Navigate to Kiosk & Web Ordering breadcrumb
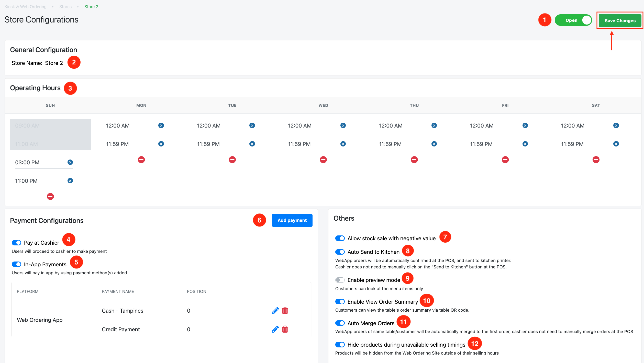 coord(26,7)
